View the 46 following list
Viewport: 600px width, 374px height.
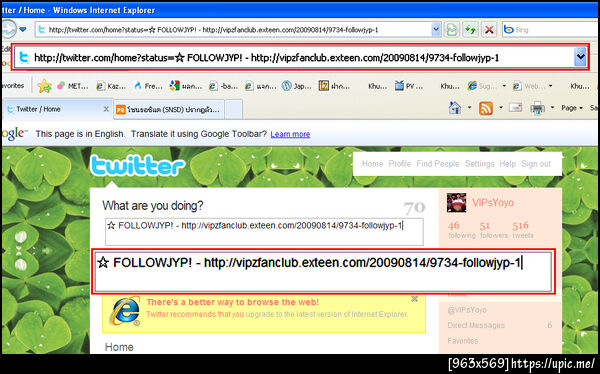[461, 230]
